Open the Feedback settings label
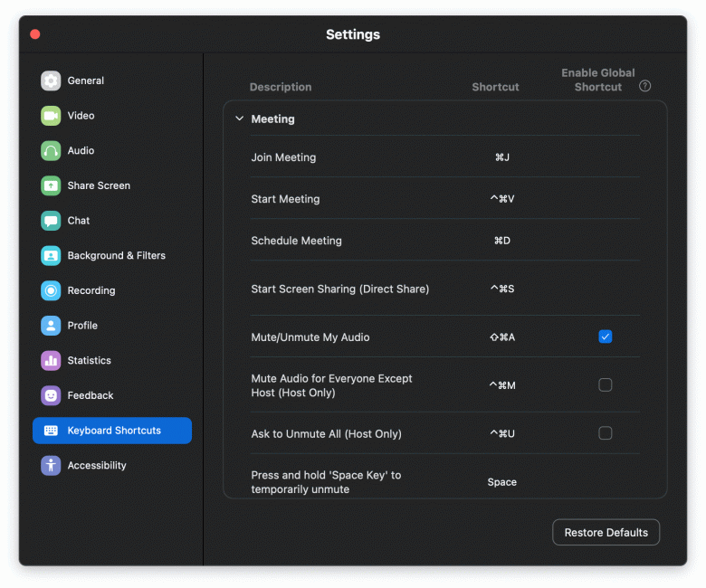706x588 pixels. (x=91, y=395)
